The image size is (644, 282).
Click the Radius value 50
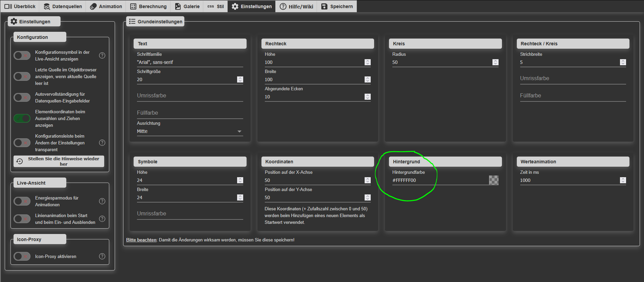[395, 62]
